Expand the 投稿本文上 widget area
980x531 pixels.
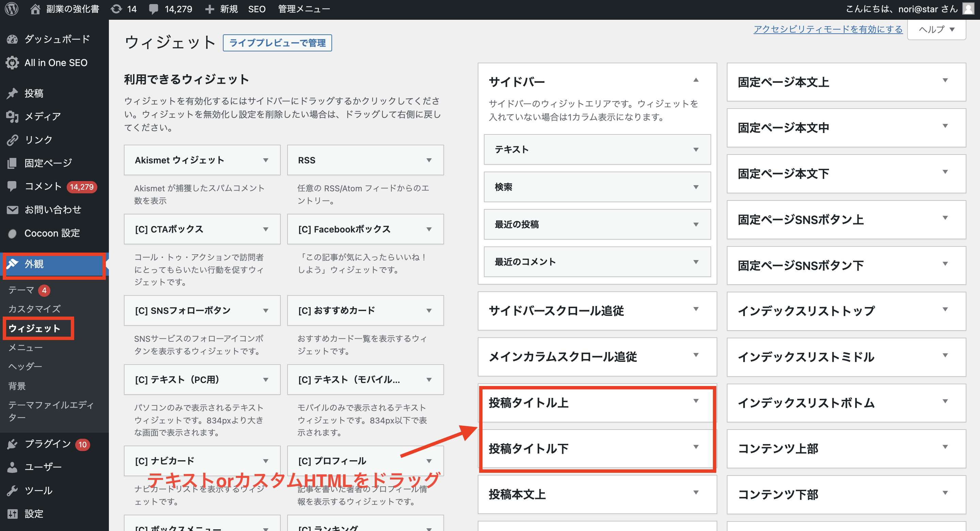click(x=696, y=493)
